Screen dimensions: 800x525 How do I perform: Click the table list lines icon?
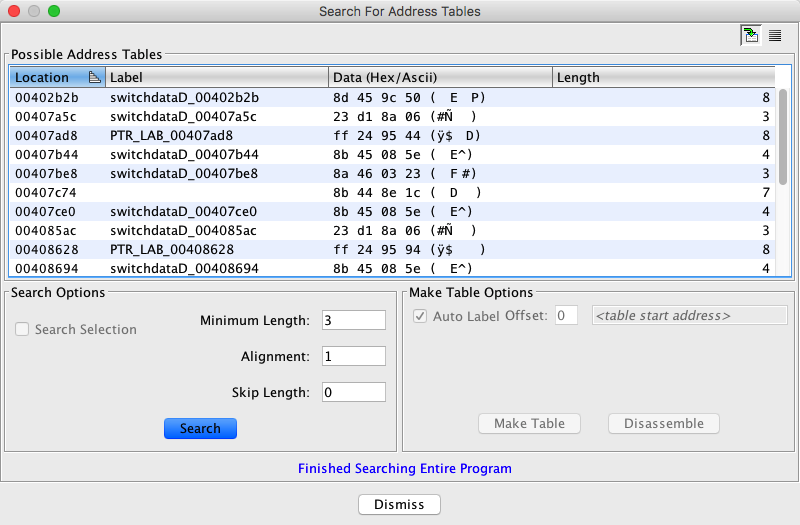(x=775, y=36)
